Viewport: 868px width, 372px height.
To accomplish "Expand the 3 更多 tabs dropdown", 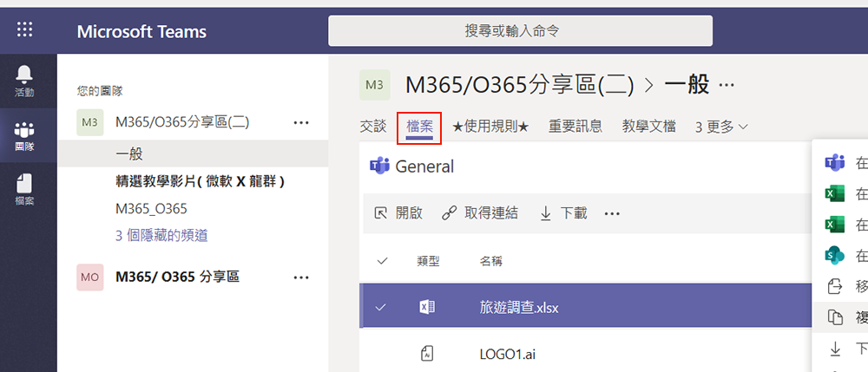I will click(x=721, y=127).
